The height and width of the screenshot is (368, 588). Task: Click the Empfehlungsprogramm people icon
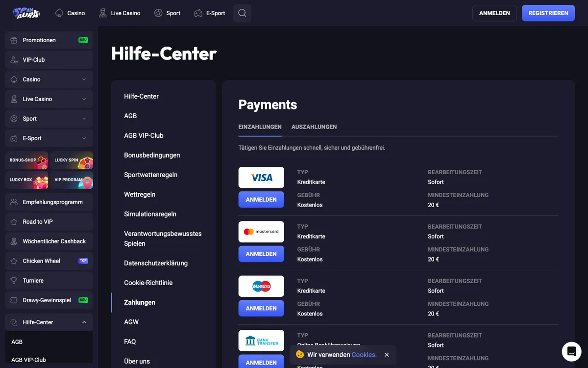[14, 202]
